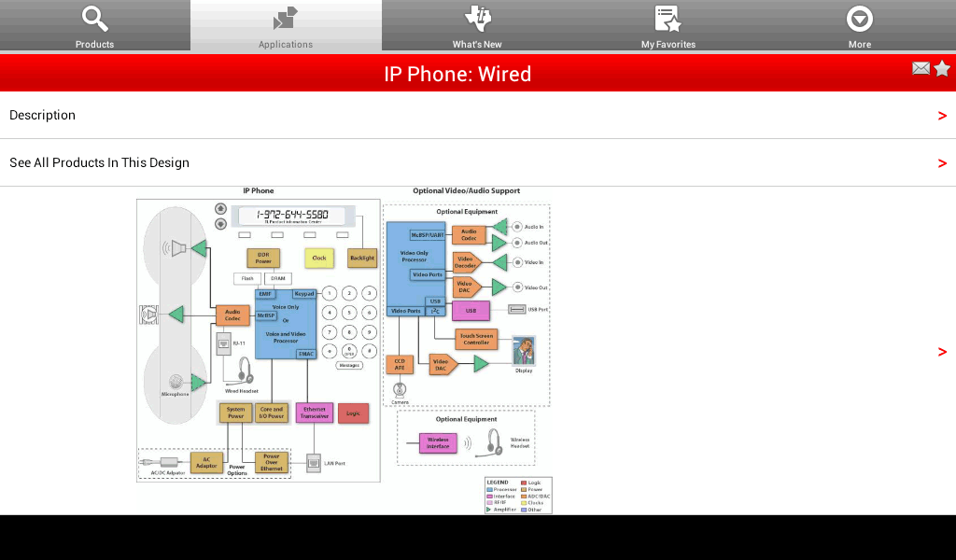Viewport: 956px width, 560px height.
Task: Click the red arrow right of the diagram
Action: point(942,352)
